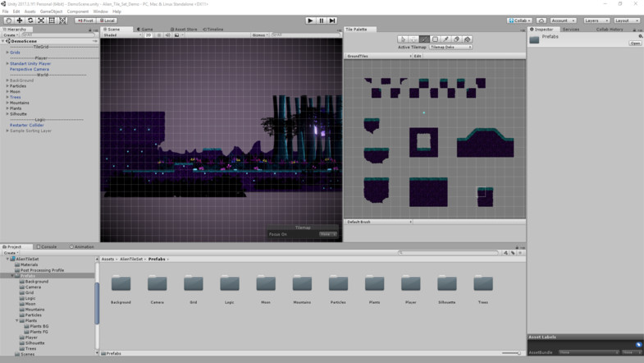The image size is (644, 363).
Task: Switch to the Timeline tab
Action: click(213, 30)
